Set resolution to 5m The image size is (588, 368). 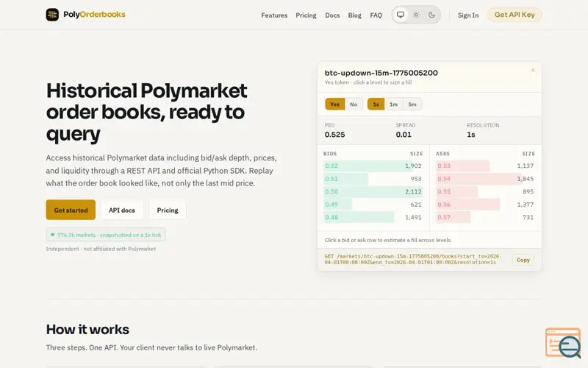point(412,105)
